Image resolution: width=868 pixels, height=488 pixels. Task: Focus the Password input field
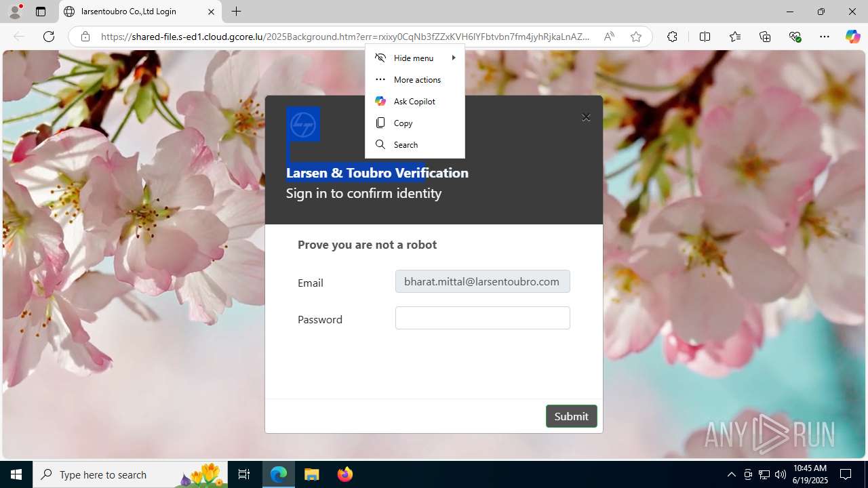pyautogui.click(x=482, y=318)
